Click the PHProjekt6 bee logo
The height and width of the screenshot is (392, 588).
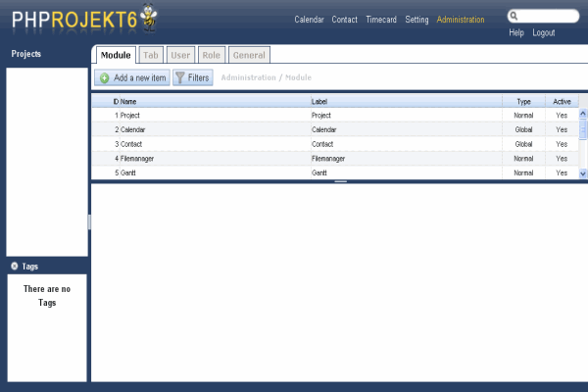[x=149, y=18]
